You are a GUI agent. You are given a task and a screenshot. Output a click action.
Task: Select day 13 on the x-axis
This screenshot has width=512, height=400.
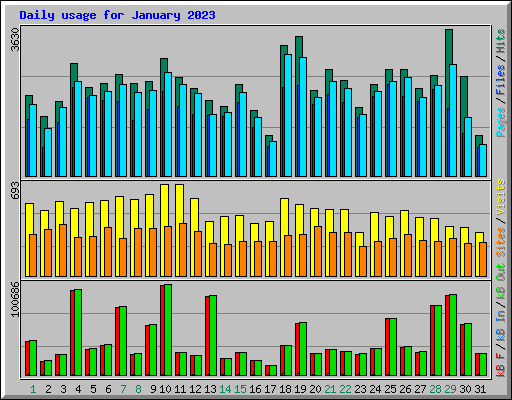(210, 389)
